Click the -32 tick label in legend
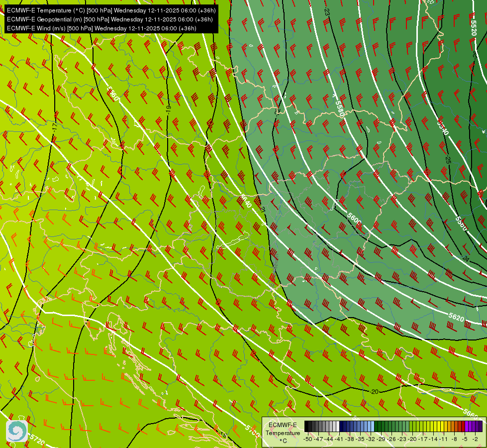 [371, 439]
